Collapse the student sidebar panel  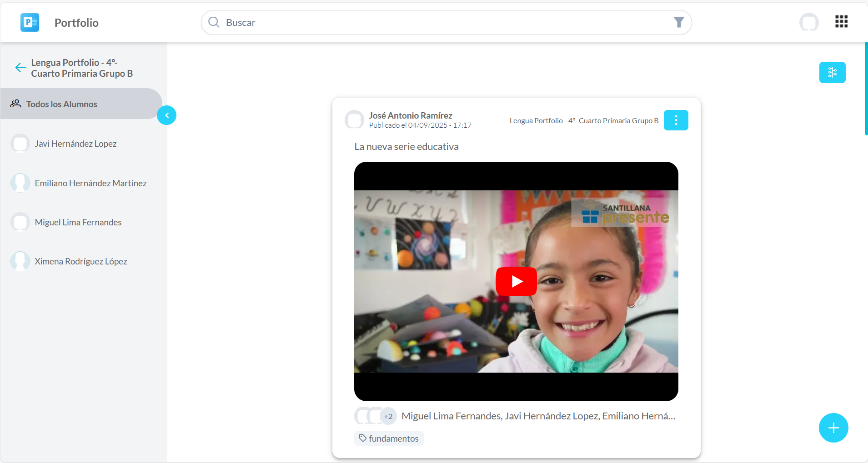pyautogui.click(x=166, y=115)
